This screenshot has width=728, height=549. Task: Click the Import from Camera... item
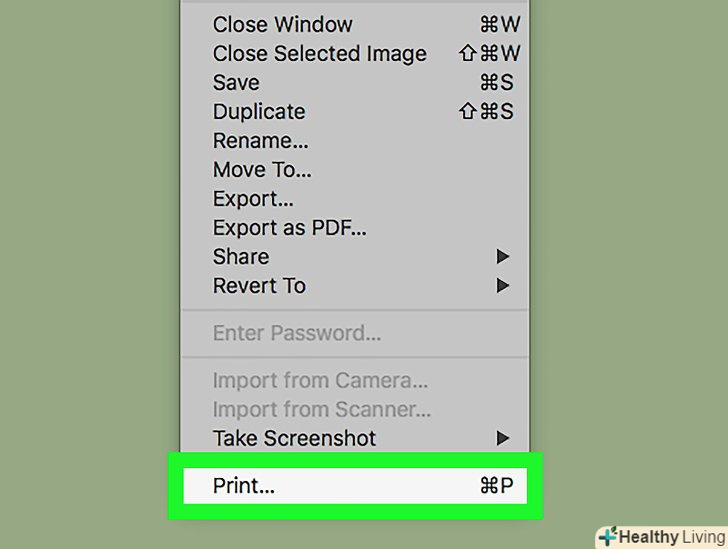[x=320, y=381]
